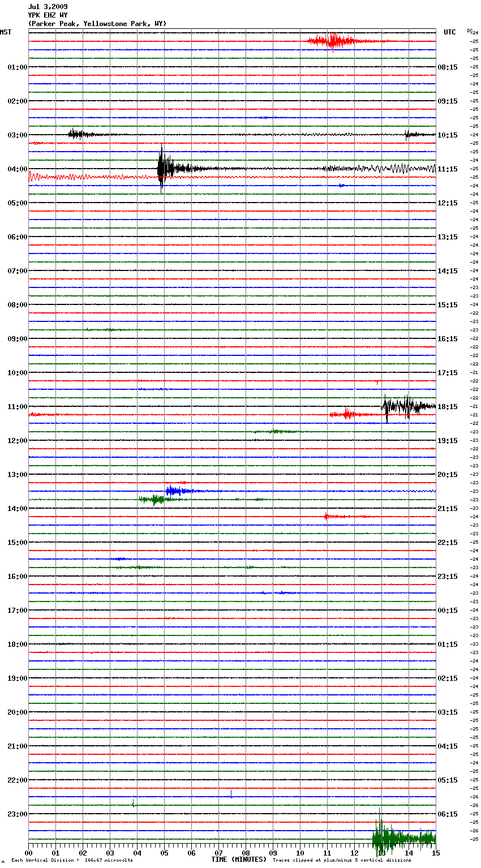Viewport: 481px width, 868px height.
Task: Select the 08:15 UTC time label
Action: pyautogui.click(x=448, y=67)
